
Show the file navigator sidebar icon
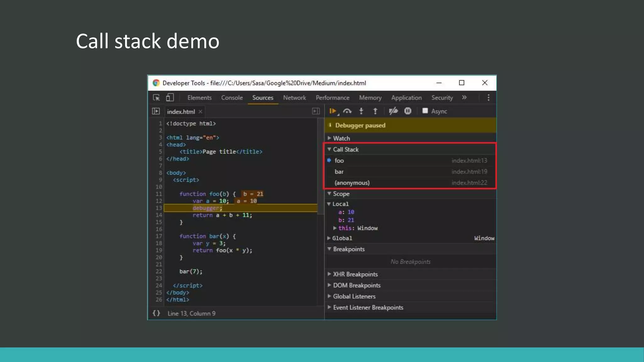click(x=156, y=111)
